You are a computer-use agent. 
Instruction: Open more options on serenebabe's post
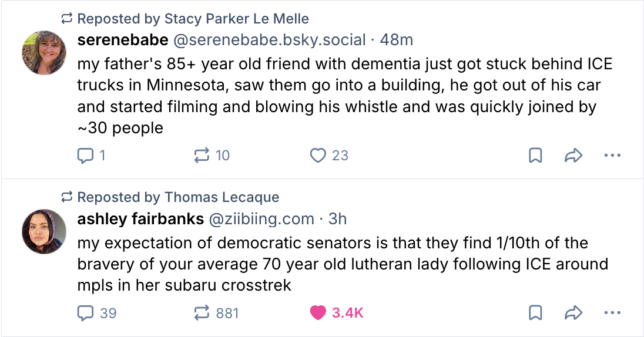click(x=612, y=156)
